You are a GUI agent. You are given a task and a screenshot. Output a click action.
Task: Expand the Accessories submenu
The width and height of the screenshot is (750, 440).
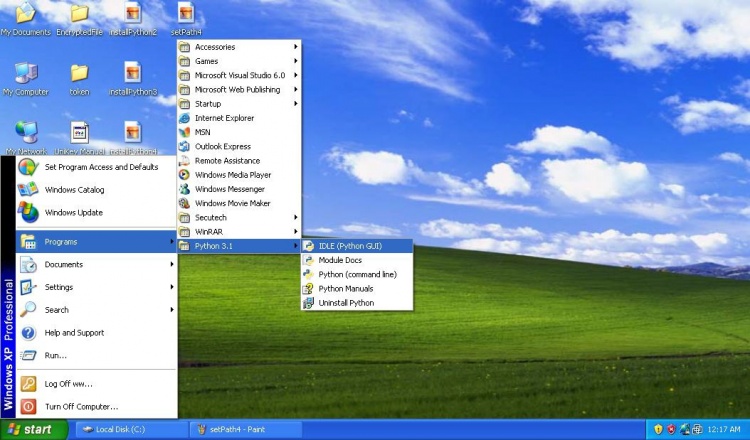(239, 47)
